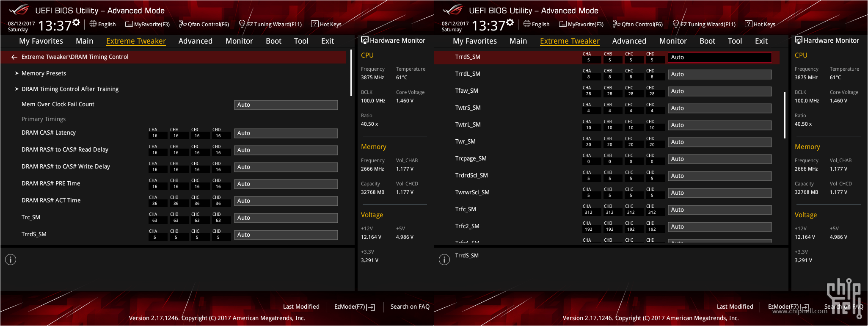Select DRAM CAS# Latency Auto field
868x326 pixels.
(x=286, y=133)
